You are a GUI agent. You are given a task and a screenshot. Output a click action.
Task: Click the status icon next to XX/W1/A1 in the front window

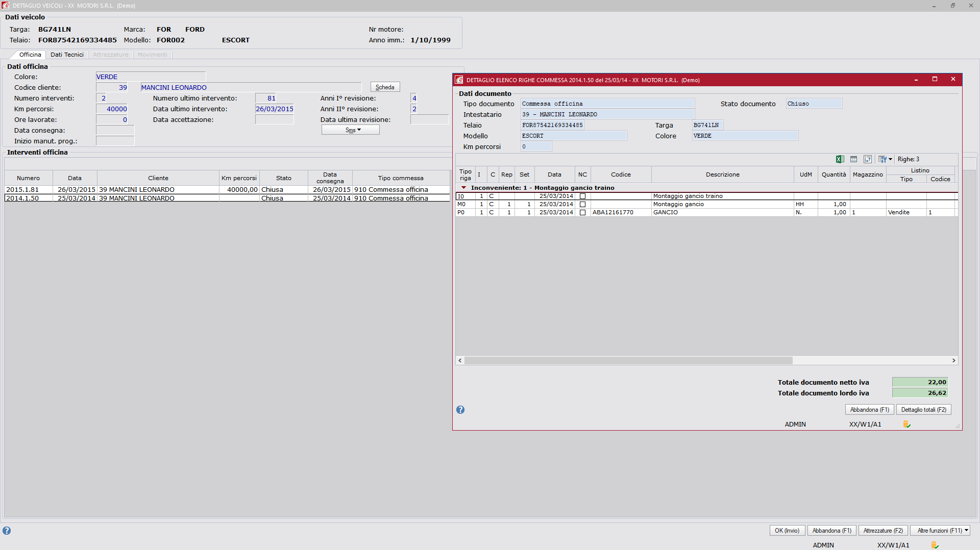tap(906, 424)
